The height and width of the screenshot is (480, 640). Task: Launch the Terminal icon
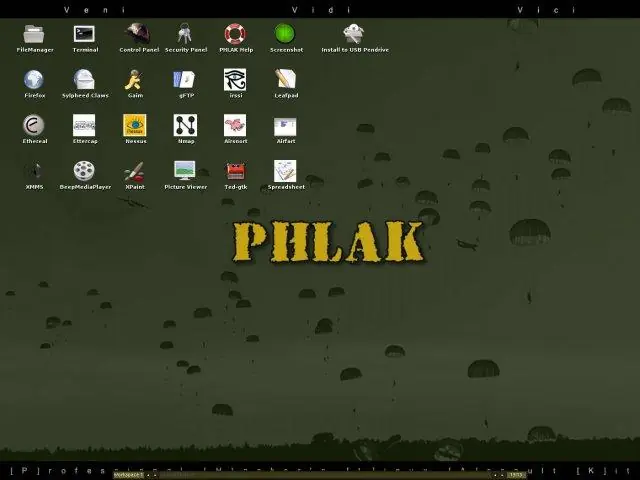(84, 34)
